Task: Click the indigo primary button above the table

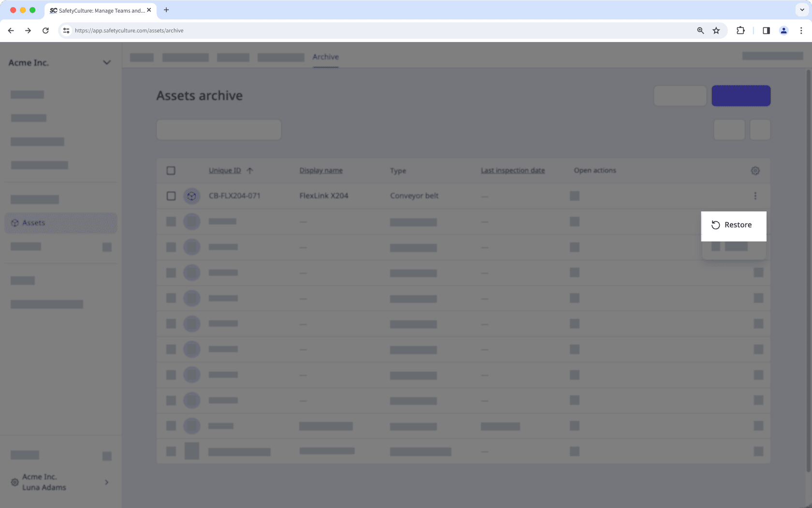Action: pyautogui.click(x=740, y=95)
